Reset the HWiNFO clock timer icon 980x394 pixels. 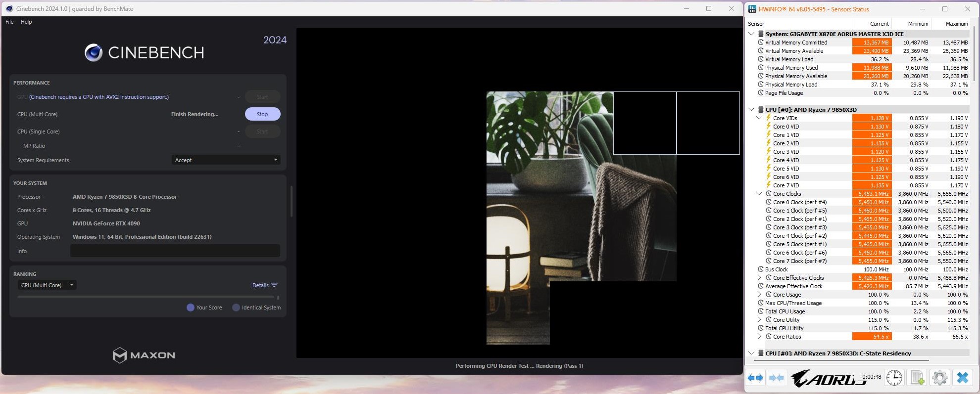894,378
